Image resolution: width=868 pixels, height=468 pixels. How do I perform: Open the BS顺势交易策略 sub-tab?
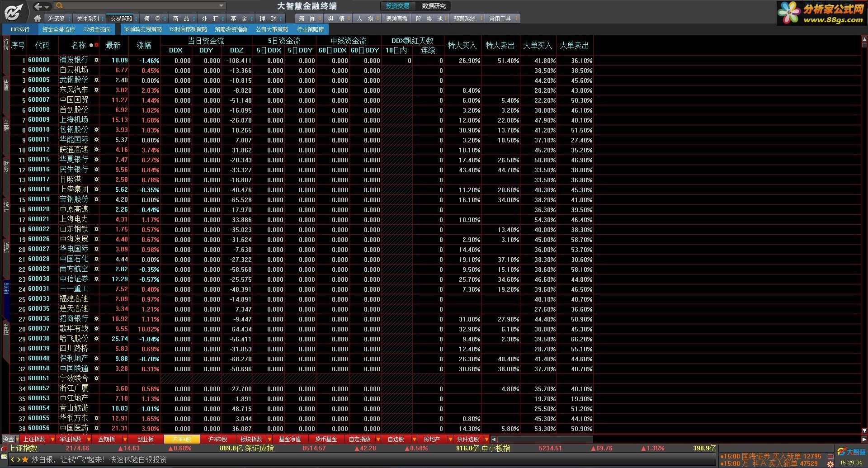click(x=142, y=29)
